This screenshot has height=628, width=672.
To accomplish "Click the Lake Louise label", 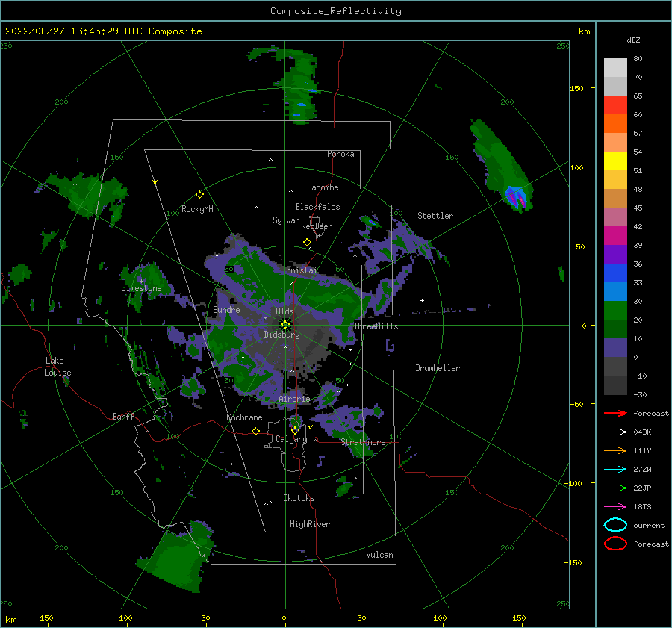I will [57, 367].
